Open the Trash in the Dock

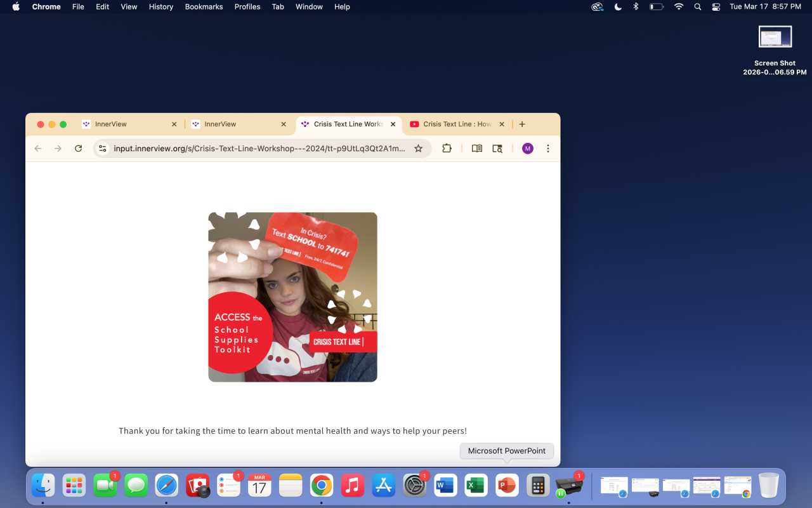click(769, 486)
